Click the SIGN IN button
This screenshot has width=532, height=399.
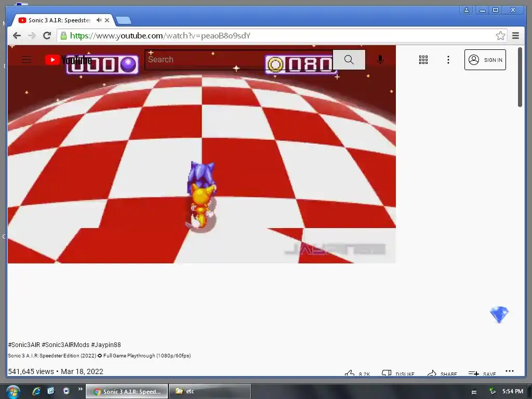pyautogui.click(x=485, y=60)
